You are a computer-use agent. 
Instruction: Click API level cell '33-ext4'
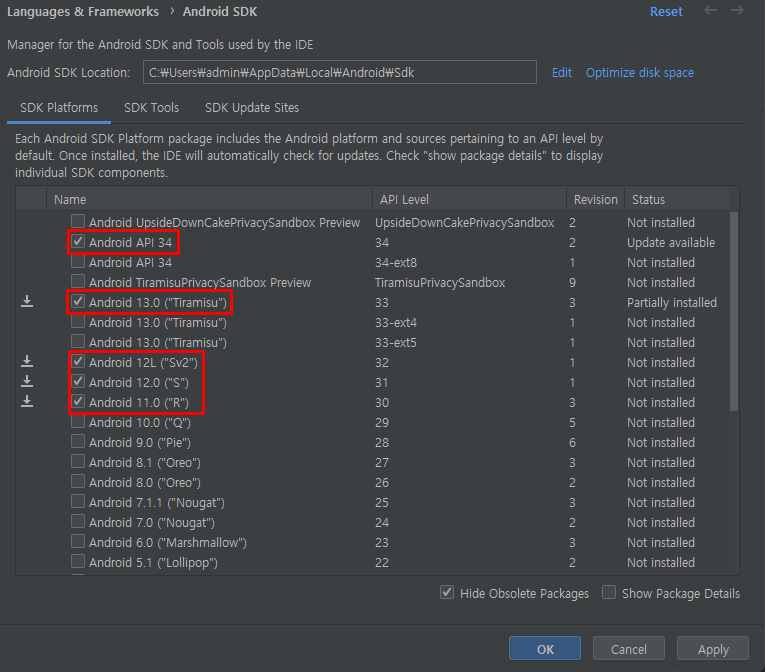pos(396,323)
